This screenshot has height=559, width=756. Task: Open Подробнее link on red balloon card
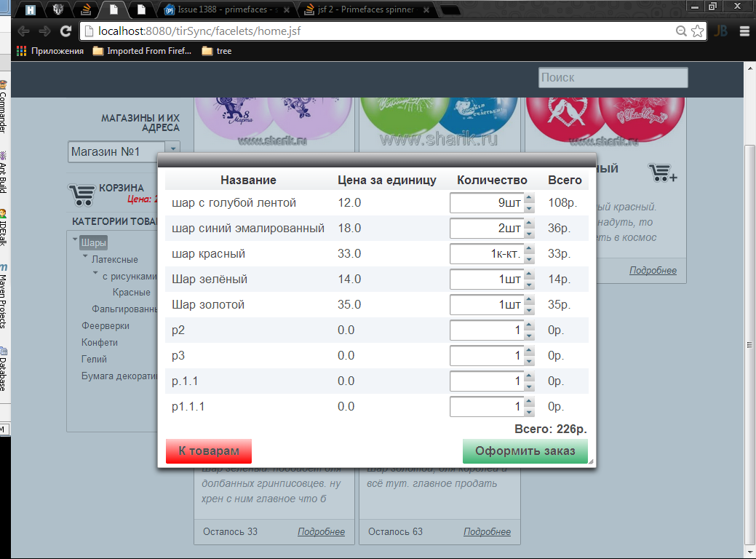[653, 271]
